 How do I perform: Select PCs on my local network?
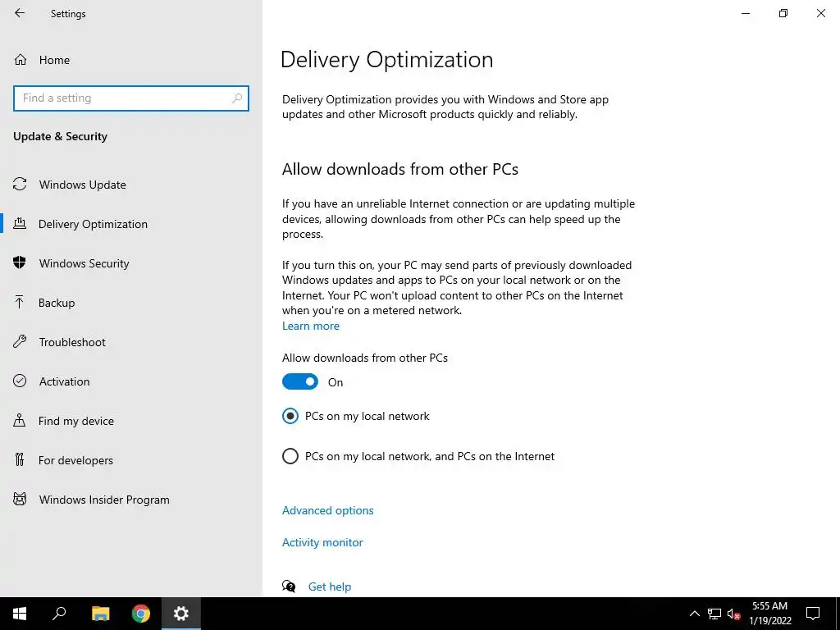pos(290,416)
